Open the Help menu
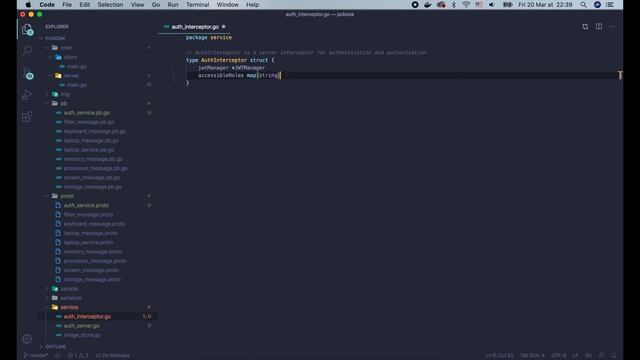The height and width of the screenshot is (360, 640). [x=252, y=5]
